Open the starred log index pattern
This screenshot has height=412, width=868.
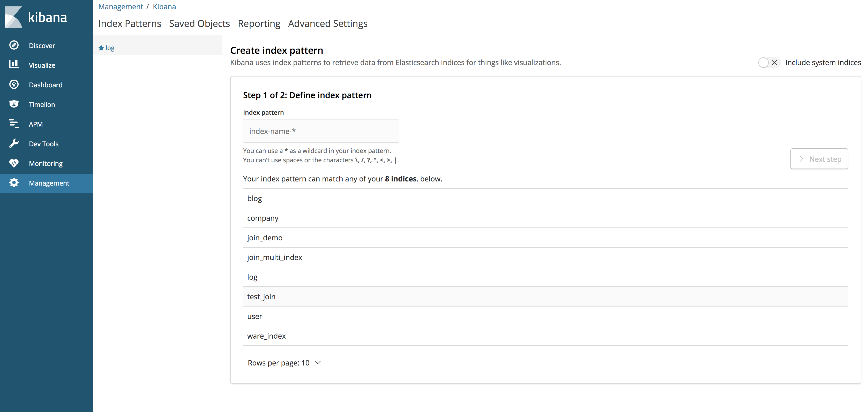[x=107, y=48]
